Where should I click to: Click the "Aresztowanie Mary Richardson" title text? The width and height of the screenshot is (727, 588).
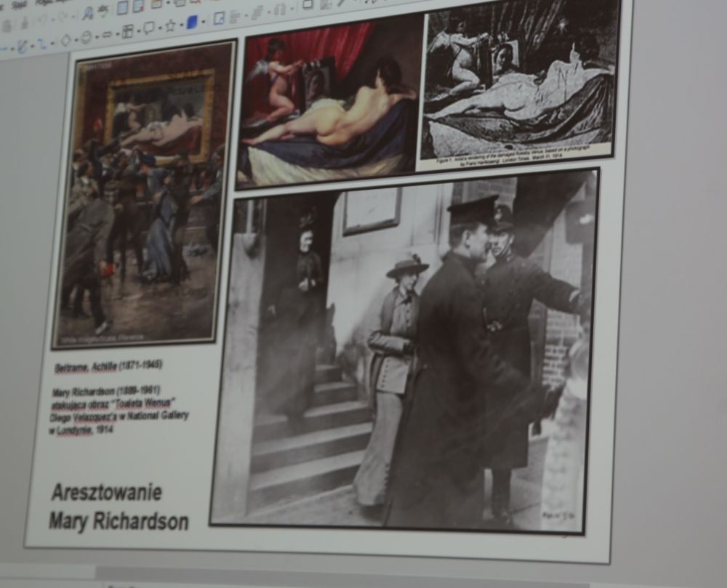pyautogui.click(x=118, y=507)
